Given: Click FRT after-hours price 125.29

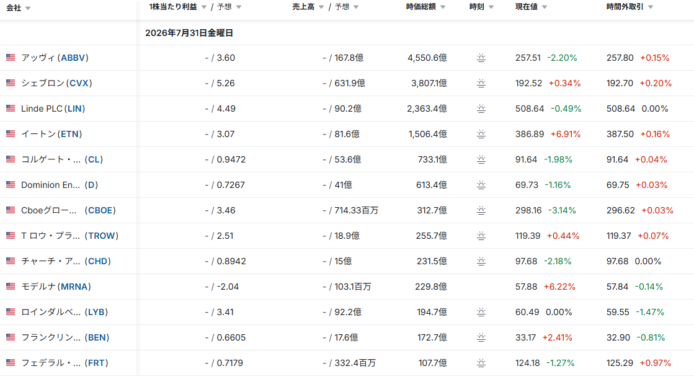Looking at the screenshot, I should pos(620,363).
